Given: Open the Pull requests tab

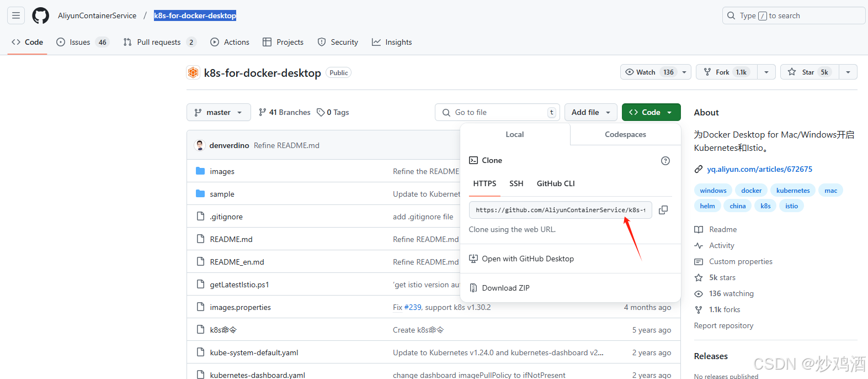Looking at the screenshot, I should pyautogui.click(x=159, y=42).
